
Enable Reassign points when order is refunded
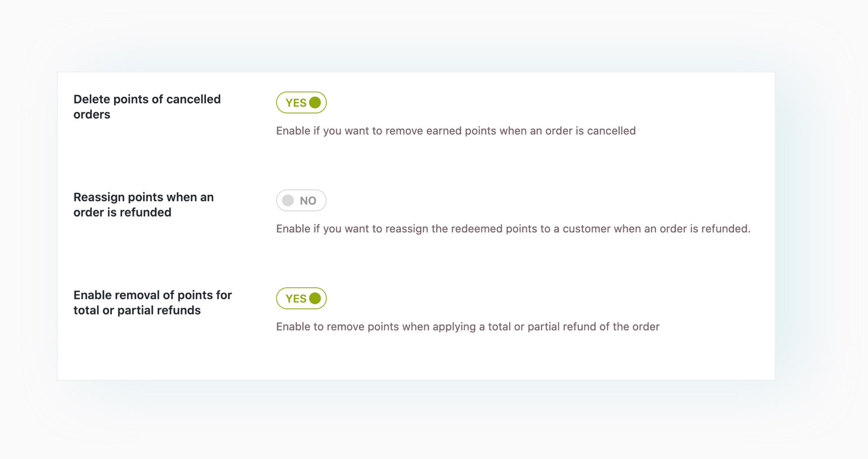[301, 200]
